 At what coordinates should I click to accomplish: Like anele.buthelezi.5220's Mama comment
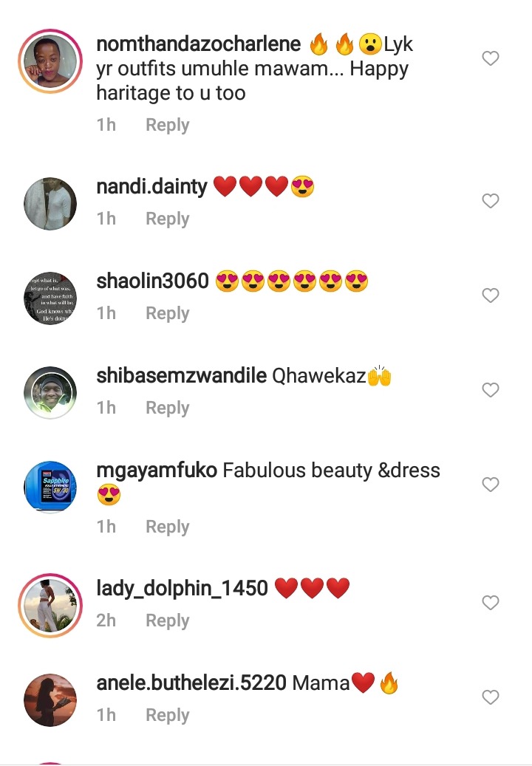coord(490,697)
